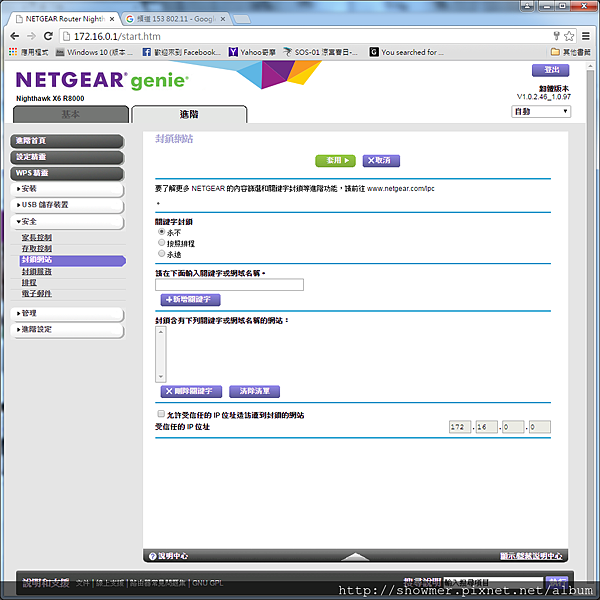
Task: Open the Chrome hamburger menu
Action: [585, 36]
